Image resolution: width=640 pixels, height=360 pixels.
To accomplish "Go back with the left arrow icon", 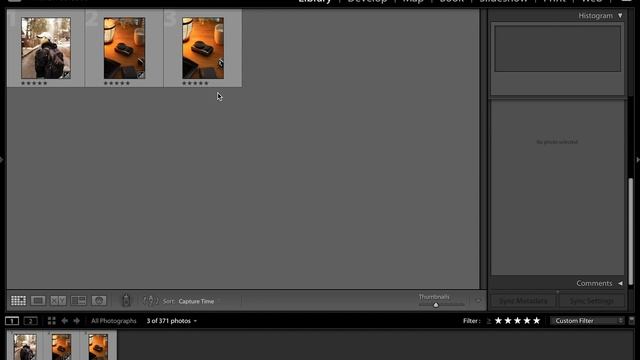I will [x=64, y=321].
